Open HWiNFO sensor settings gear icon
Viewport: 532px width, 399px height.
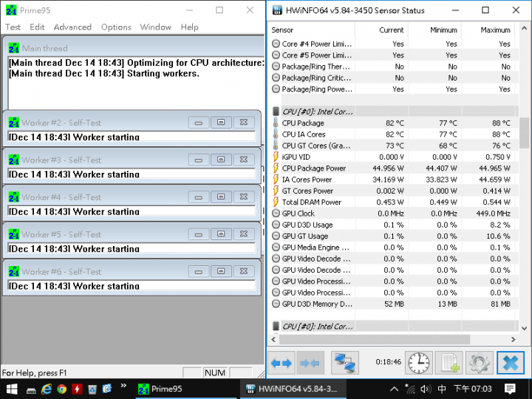click(480, 363)
